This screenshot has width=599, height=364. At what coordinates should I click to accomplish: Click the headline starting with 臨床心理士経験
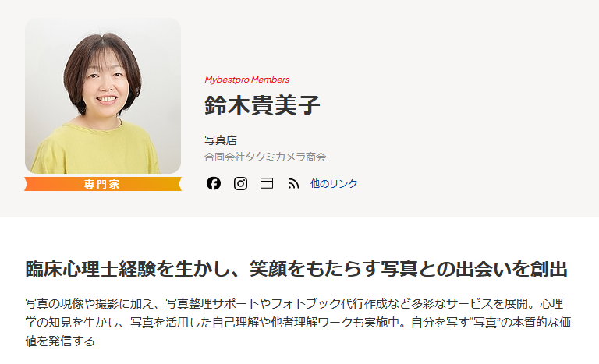[296, 268]
